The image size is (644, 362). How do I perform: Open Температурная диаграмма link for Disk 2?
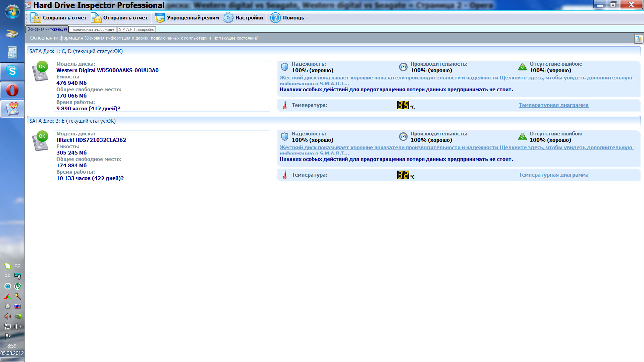[x=553, y=175]
